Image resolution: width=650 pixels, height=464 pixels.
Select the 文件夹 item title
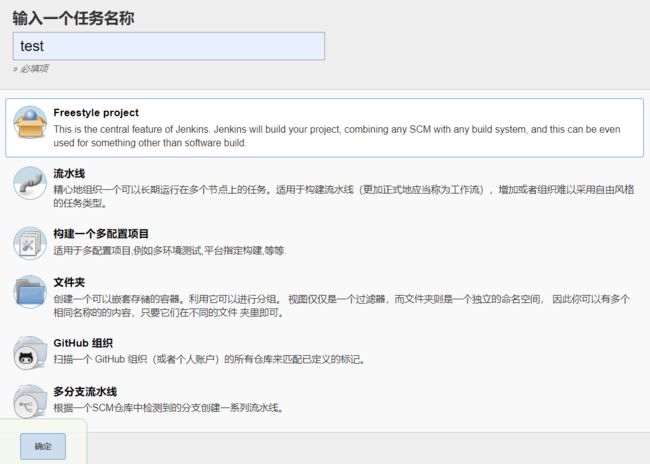click(x=69, y=282)
